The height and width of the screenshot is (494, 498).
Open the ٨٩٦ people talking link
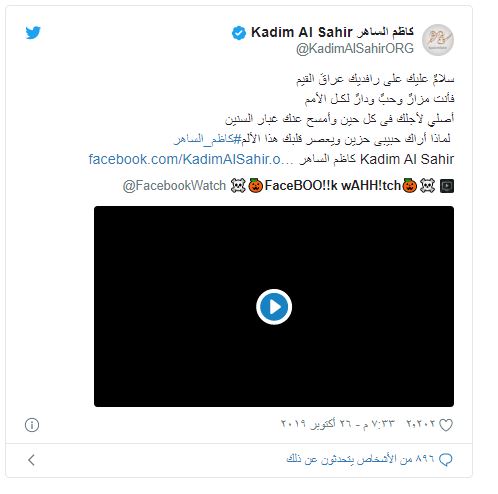click(360, 459)
